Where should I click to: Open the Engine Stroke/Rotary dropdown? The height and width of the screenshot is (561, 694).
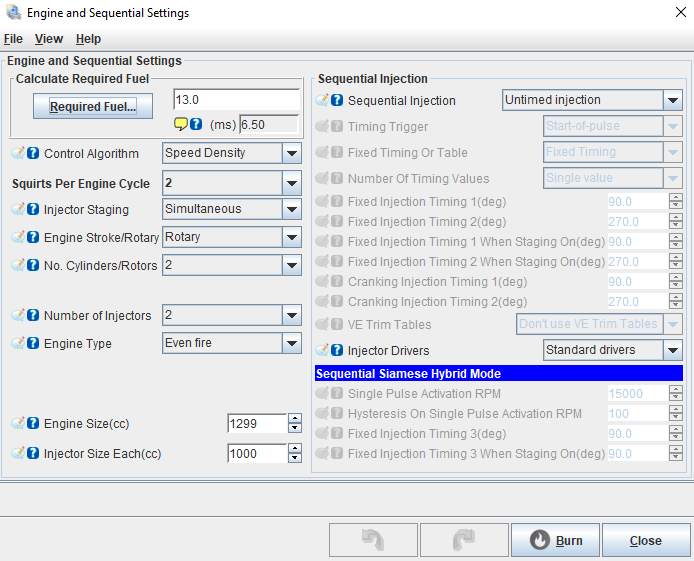tap(292, 237)
